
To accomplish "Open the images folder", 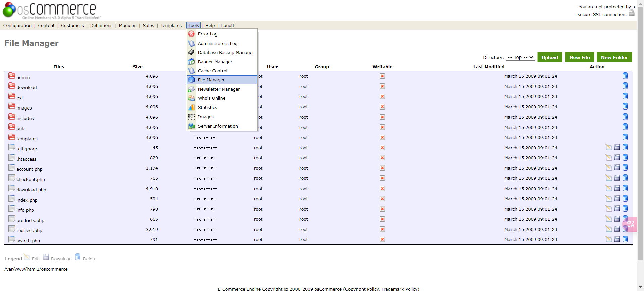I will click(x=24, y=108).
